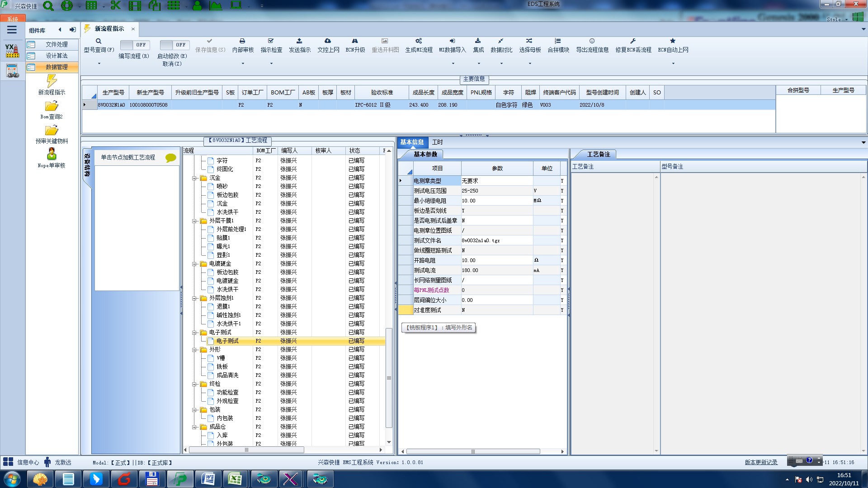This screenshot has height=488, width=868.
Task: Click the 版本更新记录 link
Action: pyautogui.click(x=761, y=462)
